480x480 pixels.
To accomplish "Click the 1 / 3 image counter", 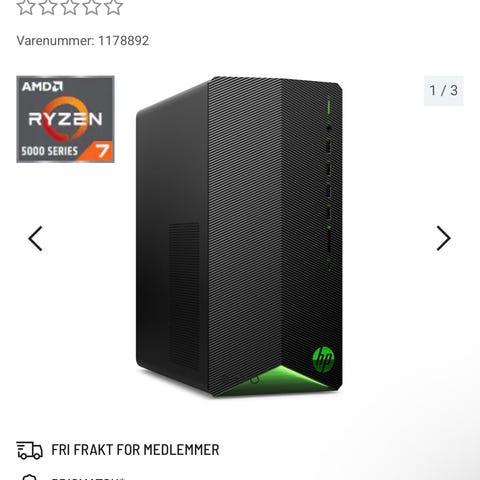I will [444, 91].
